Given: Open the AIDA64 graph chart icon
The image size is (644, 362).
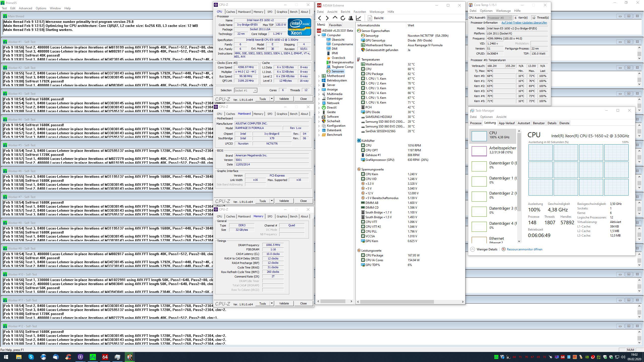Looking at the screenshot, I should coord(358,18).
